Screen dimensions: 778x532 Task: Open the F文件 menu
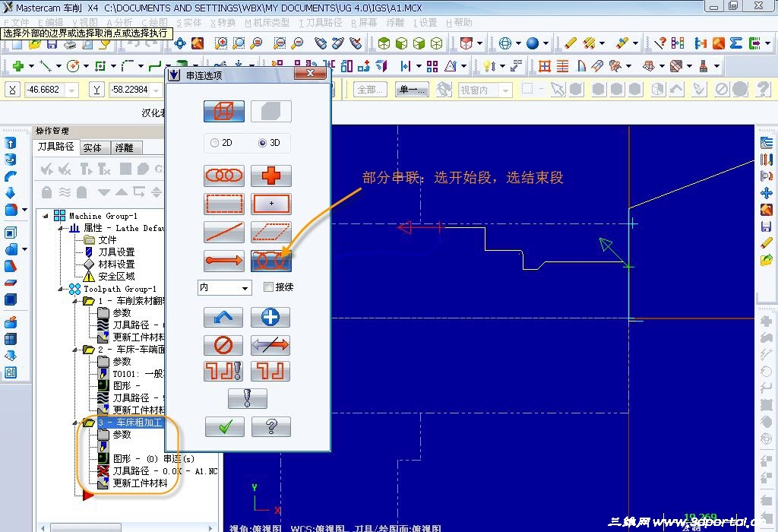(17, 23)
